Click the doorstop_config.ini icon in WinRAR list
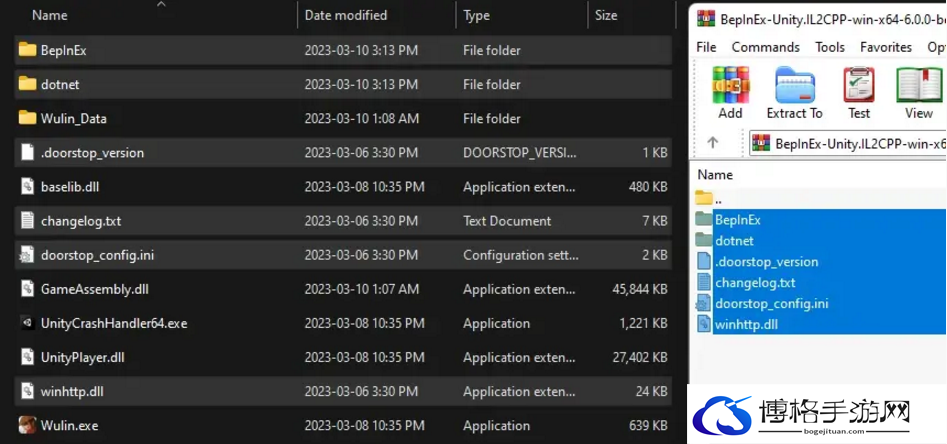 coord(703,303)
